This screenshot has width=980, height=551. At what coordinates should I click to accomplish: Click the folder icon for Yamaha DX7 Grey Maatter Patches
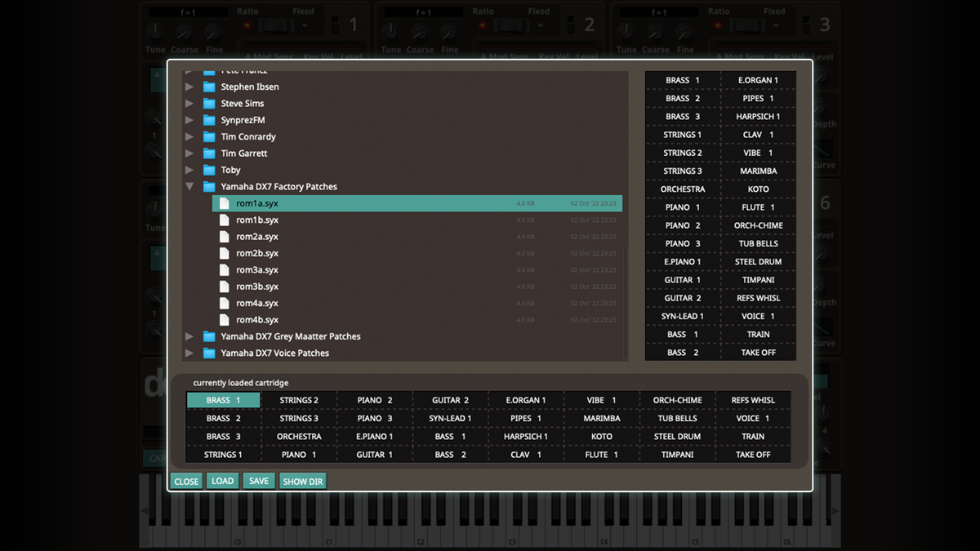(x=208, y=336)
